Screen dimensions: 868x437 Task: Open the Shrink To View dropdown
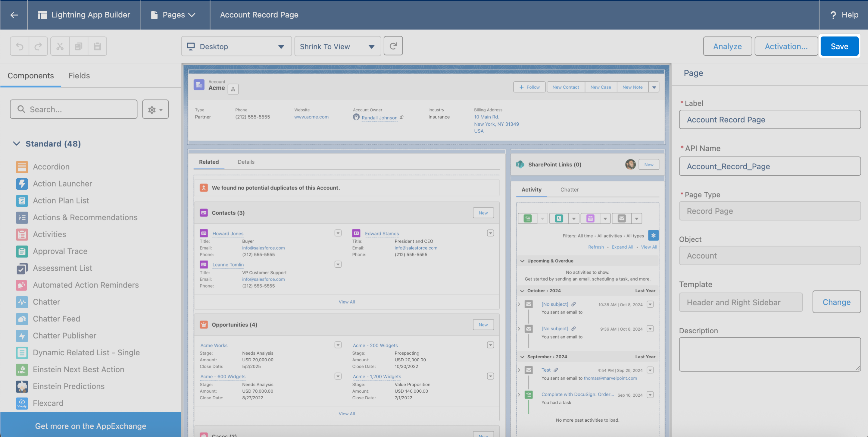pos(337,46)
